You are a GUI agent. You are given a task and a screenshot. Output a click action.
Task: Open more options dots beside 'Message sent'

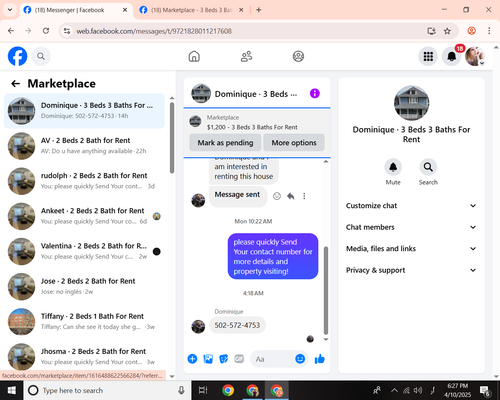click(x=304, y=196)
